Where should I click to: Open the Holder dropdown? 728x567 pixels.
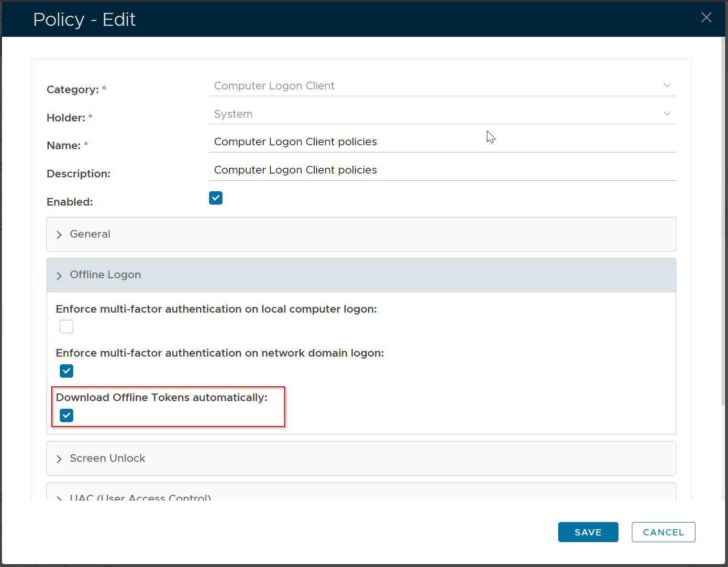pyautogui.click(x=441, y=114)
